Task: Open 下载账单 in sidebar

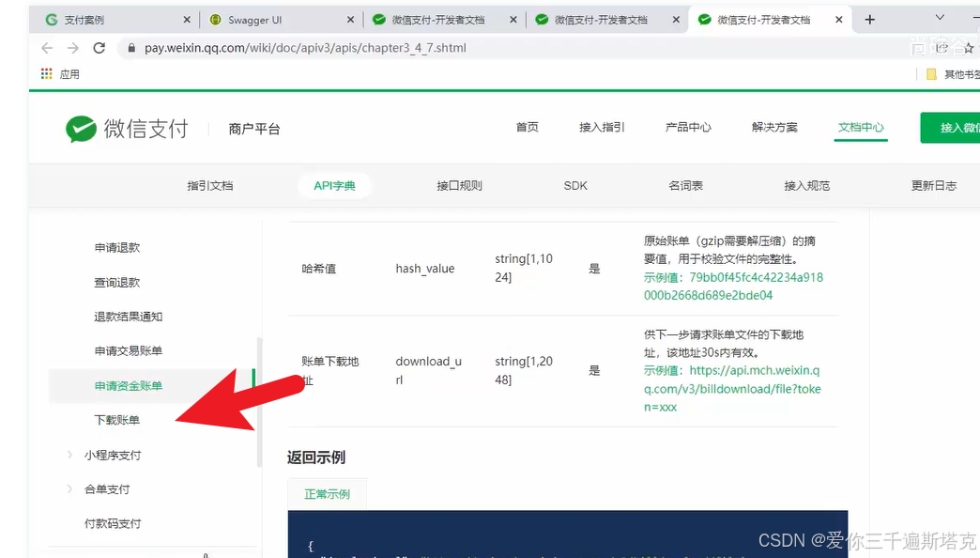Action: point(117,420)
